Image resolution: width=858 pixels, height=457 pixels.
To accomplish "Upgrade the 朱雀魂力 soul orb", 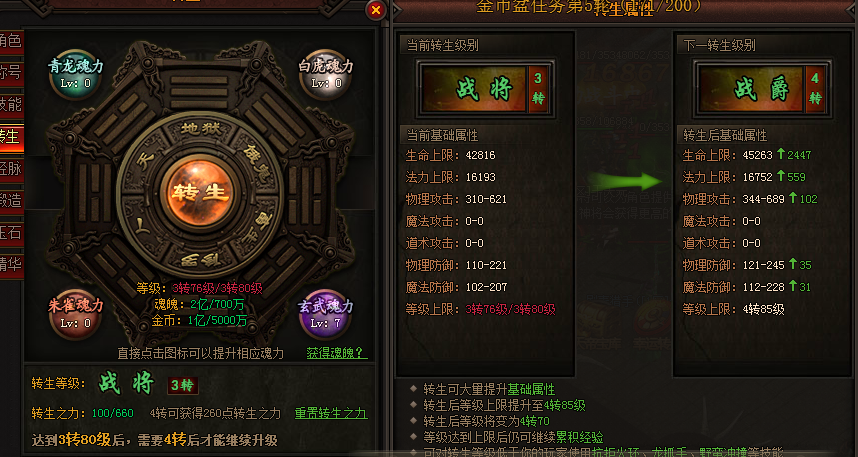I will click(76, 314).
